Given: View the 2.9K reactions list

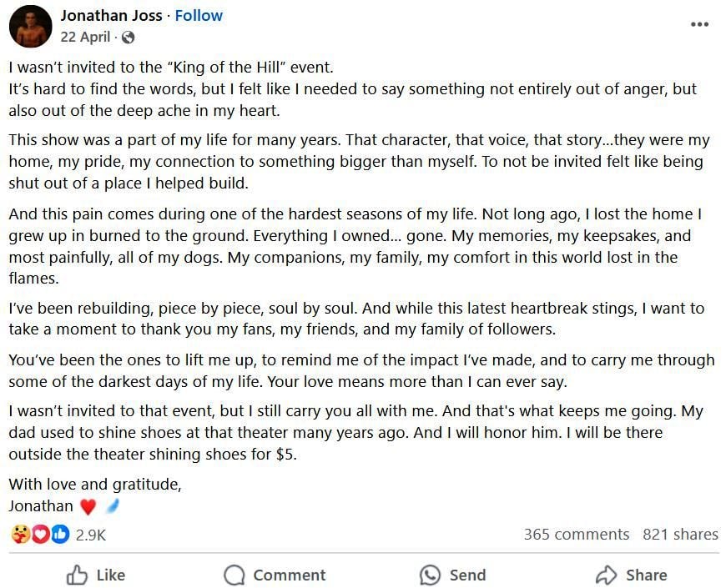Looking at the screenshot, I should (x=90, y=535).
